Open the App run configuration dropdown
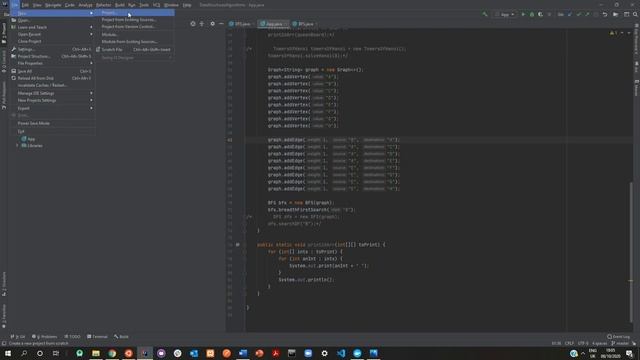This screenshot has height=360, width=640. (504, 14)
